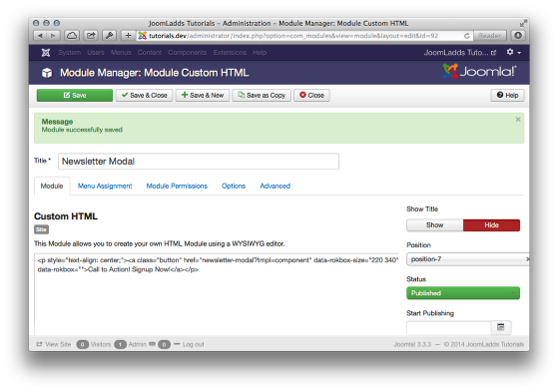
Task: Click the Admin count badge
Action: pos(120,344)
